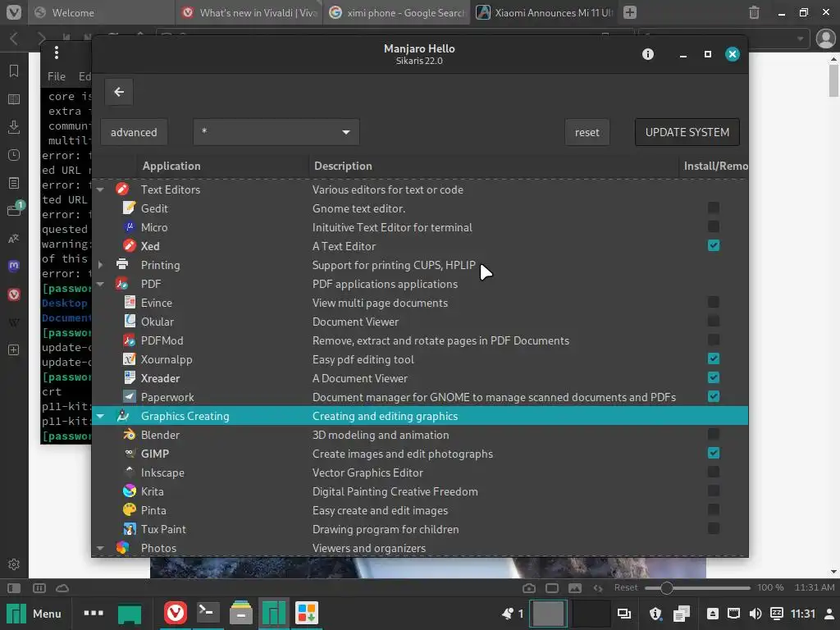840x630 pixels.
Task: Click the Krita application icon
Action: click(x=129, y=491)
